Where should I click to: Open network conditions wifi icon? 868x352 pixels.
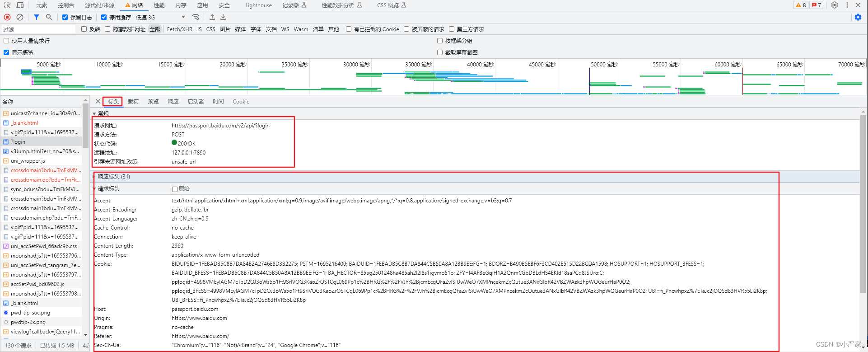pyautogui.click(x=196, y=17)
